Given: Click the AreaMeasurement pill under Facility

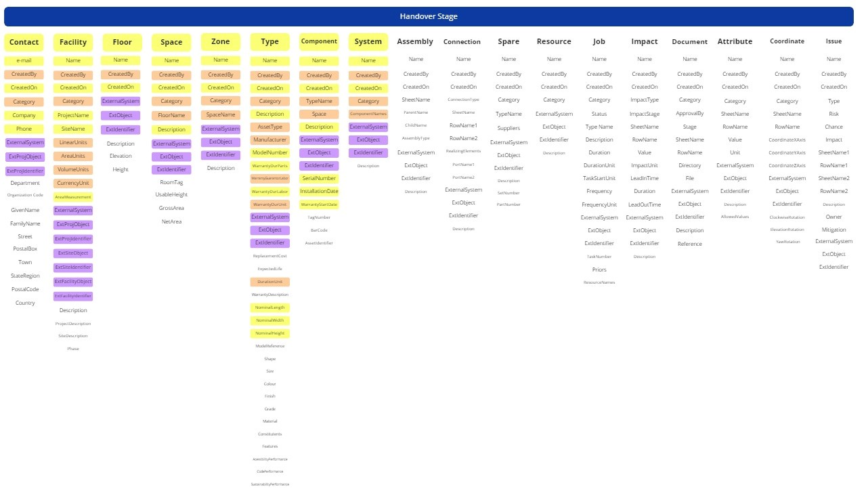Looking at the screenshot, I should 72,196.
